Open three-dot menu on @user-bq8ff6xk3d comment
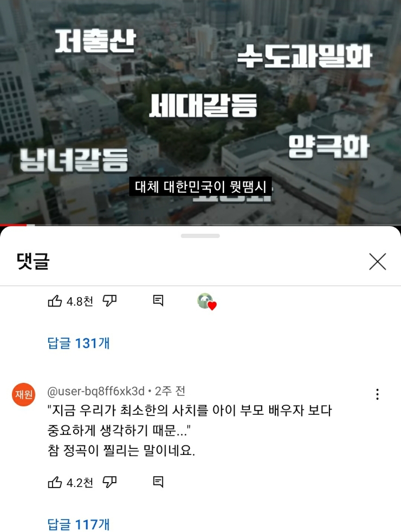Screen dimensions: 401x532 click(377, 394)
